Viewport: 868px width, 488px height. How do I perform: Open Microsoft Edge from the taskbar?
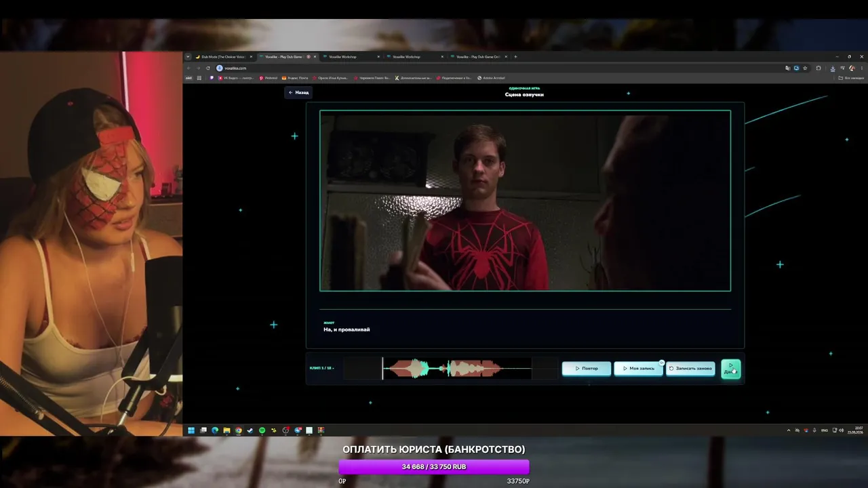[x=215, y=430]
